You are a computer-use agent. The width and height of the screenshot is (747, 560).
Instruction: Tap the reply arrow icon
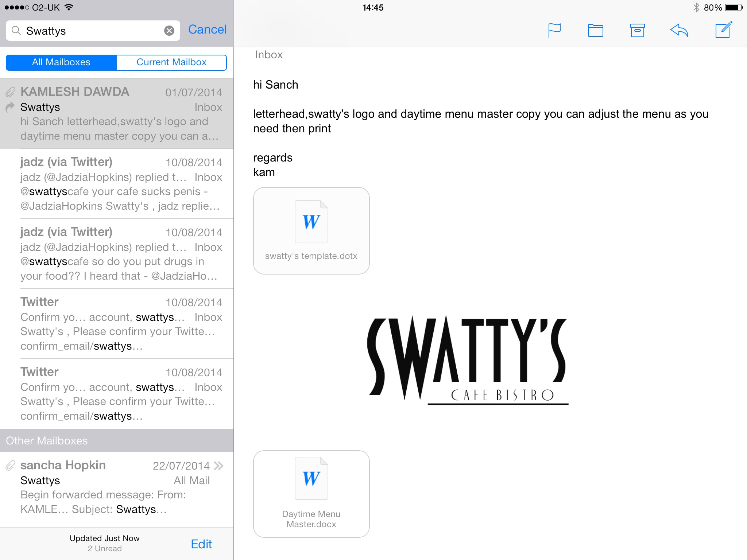pos(679,30)
